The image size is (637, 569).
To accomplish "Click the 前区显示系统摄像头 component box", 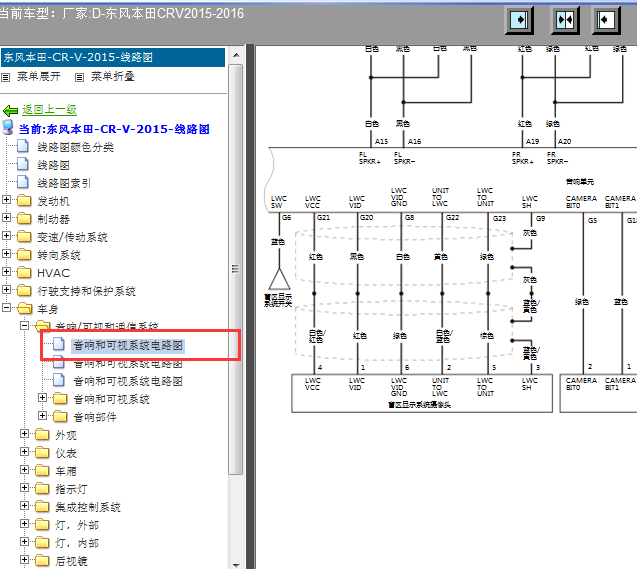I will click(422, 393).
